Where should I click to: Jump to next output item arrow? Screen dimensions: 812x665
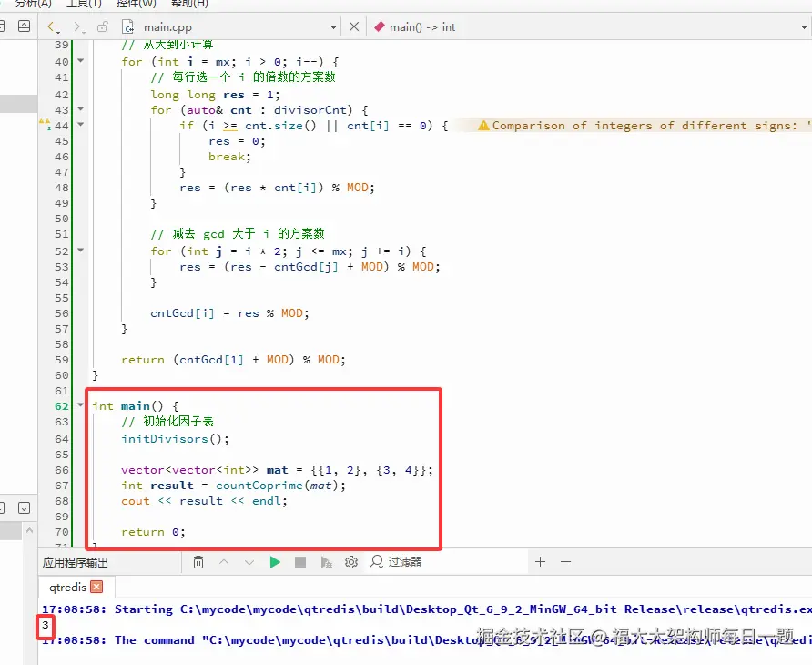(x=249, y=562)
